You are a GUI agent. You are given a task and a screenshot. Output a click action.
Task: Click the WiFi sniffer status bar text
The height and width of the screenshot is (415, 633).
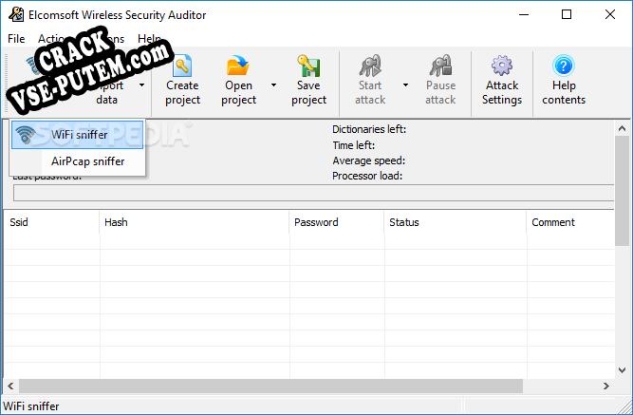(x=31, y=406)
